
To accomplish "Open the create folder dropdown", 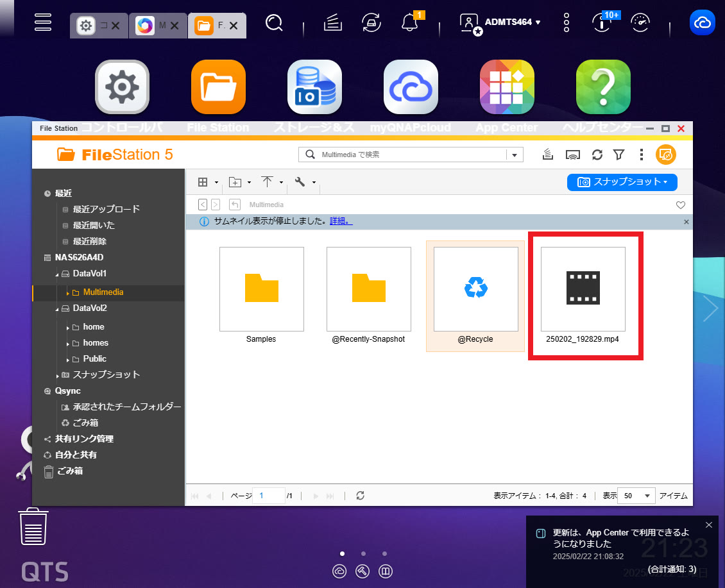I will pyautogui.click(x=240, y=182).
